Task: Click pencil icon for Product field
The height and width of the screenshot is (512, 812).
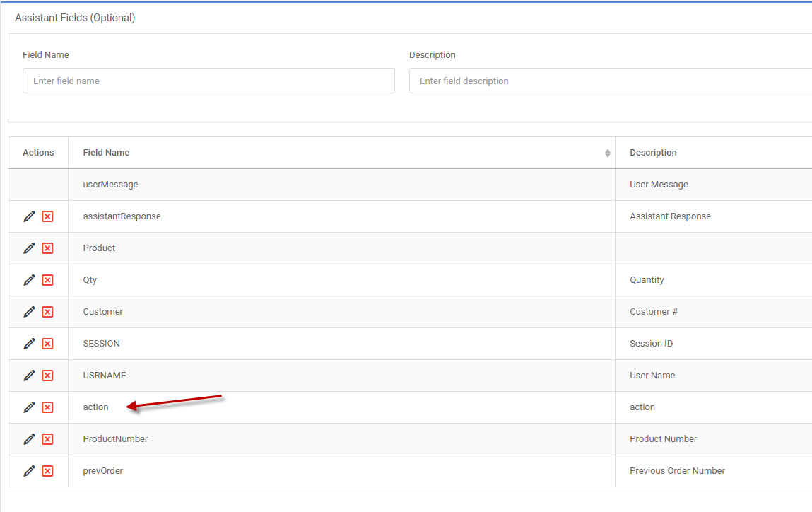Action: click(29, 248)
